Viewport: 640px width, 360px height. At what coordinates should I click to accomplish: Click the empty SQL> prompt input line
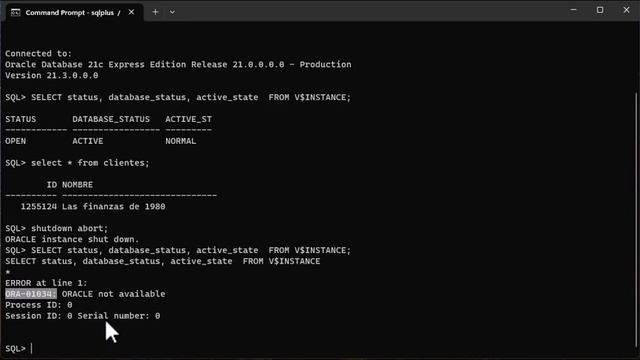coord(18,349)
